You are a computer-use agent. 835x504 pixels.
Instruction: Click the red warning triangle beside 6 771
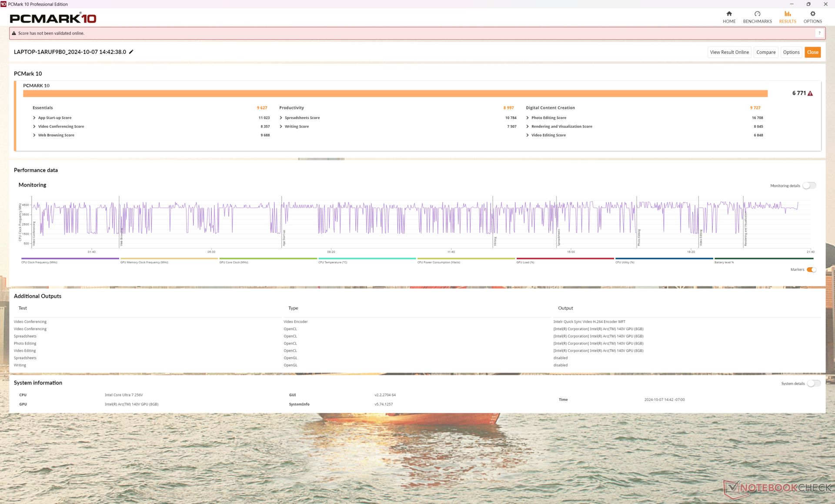(810, 93)
